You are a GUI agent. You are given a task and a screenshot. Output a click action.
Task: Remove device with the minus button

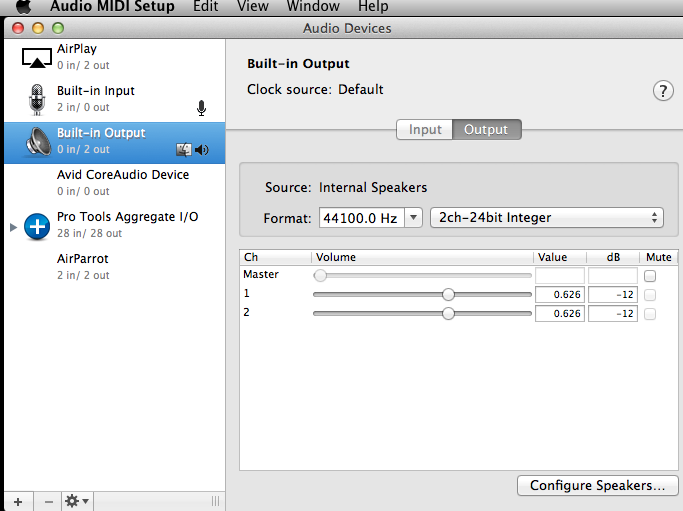[x=48, y=502]
